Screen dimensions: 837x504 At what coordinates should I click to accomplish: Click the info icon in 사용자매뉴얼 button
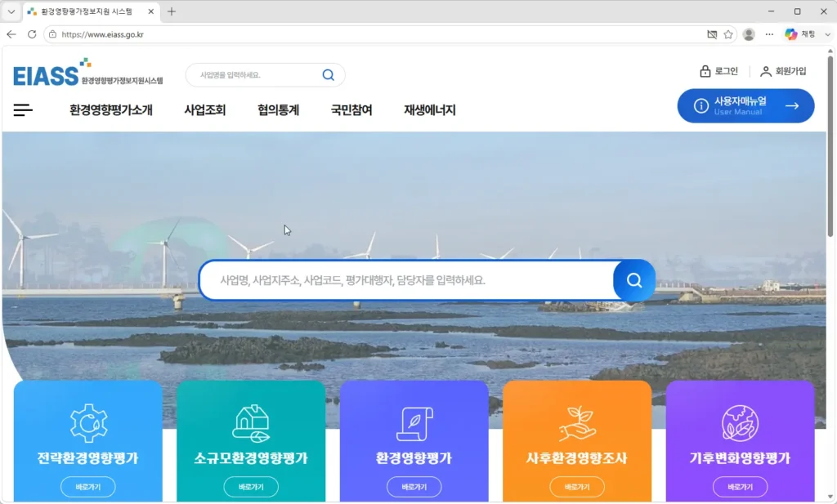tap(700, 105)
